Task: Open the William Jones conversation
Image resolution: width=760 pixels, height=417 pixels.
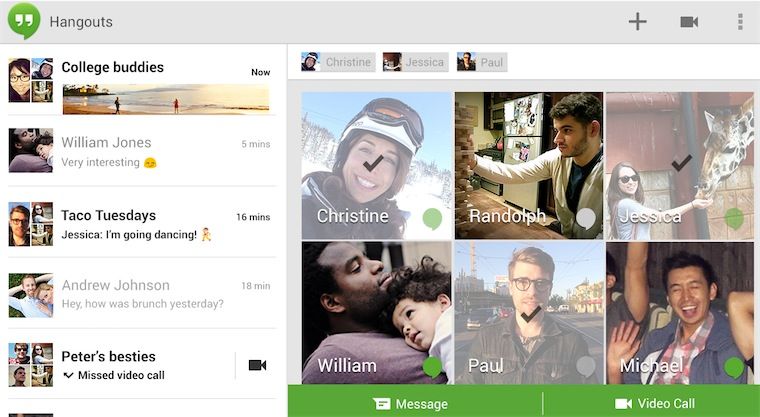Action: [142, 151]
